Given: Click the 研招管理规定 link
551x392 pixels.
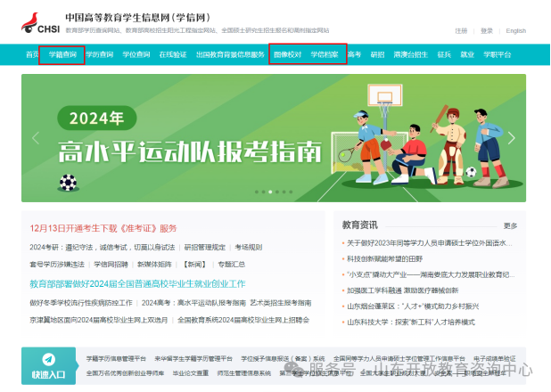Looking at the screenshot, I should (x=205, y=248).
